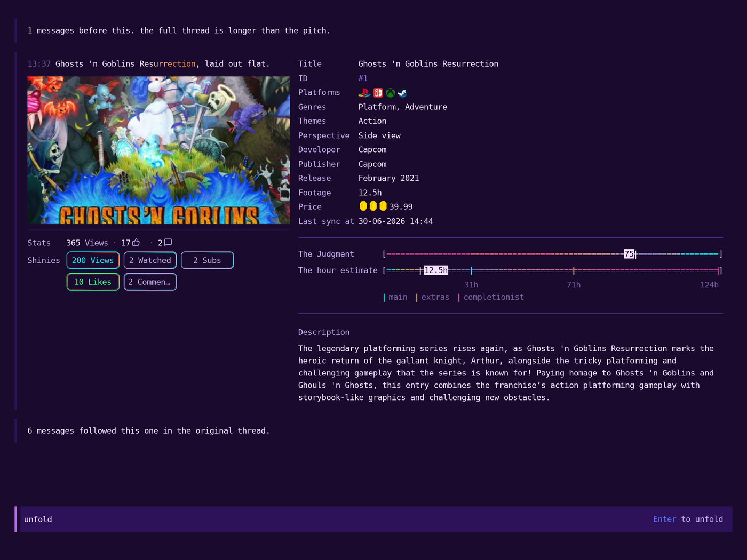This screenshot has width=747, height=560.
Task: Click the first gold coin price icon
Action: (x=363, y=206)
